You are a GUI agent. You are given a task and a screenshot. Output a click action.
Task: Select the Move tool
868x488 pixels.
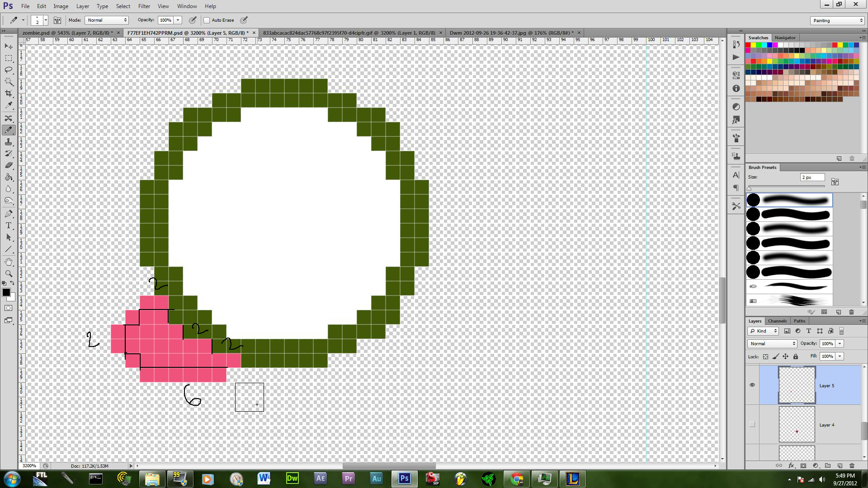pos(9,47)
